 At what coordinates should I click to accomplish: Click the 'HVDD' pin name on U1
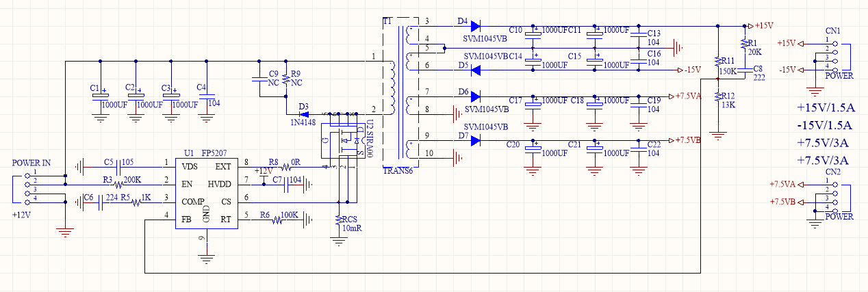[x=220, y=184]
